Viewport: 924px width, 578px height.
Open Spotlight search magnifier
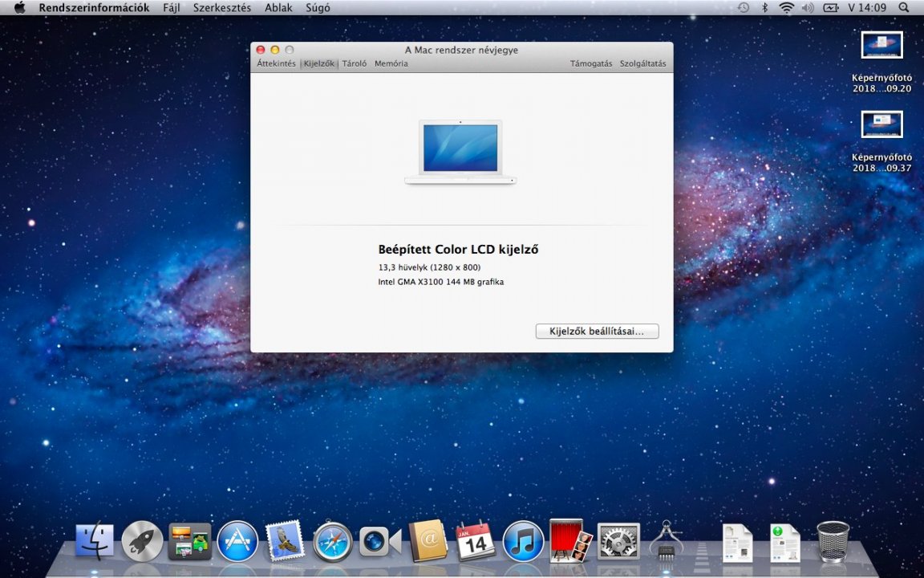point(904,8)
